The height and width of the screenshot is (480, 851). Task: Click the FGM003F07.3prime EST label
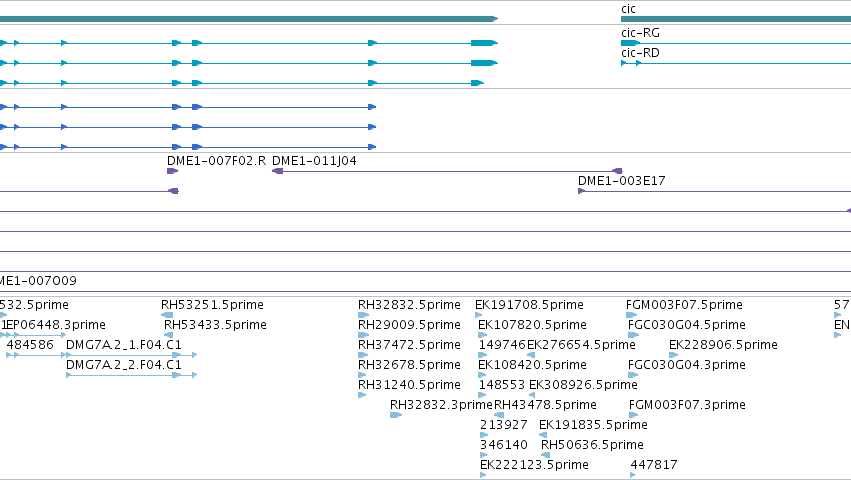[688, 405]
